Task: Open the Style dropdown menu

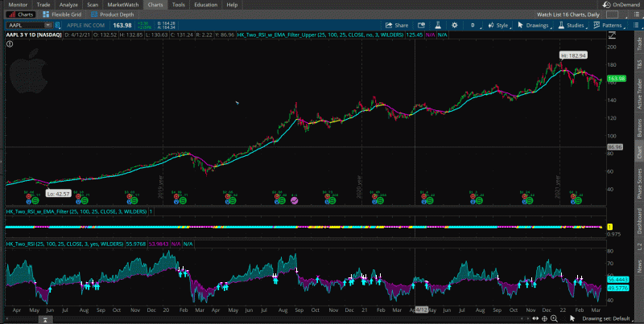Action: point(499,25)
